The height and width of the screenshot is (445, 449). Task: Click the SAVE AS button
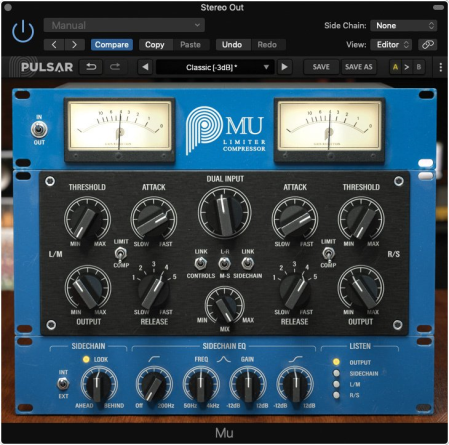pos(359,67)
